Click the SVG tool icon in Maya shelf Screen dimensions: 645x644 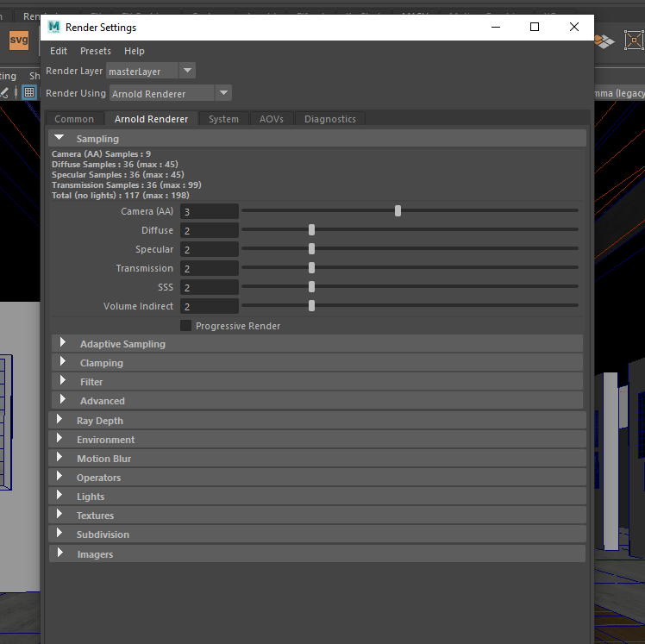pyautogui.click(x=19, y=41)
